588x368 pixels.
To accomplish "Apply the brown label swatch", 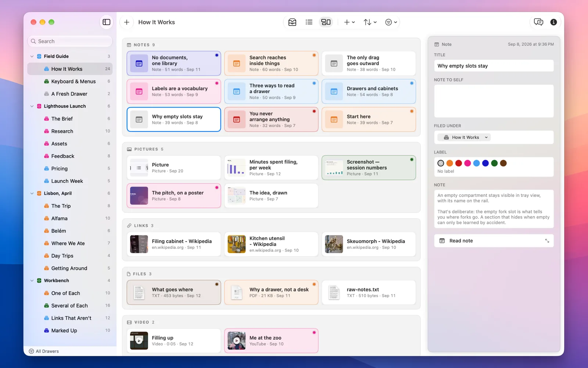I will coord(503,163).
